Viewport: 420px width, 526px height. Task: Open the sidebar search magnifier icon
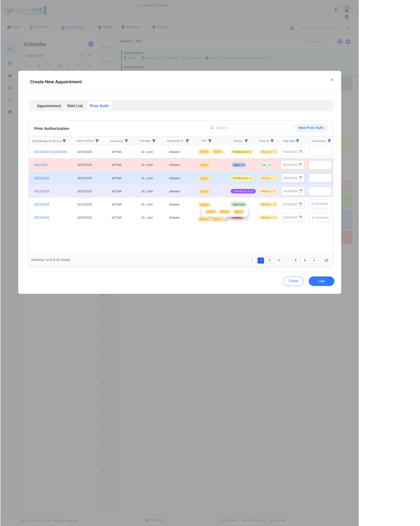tap(10, 100)
